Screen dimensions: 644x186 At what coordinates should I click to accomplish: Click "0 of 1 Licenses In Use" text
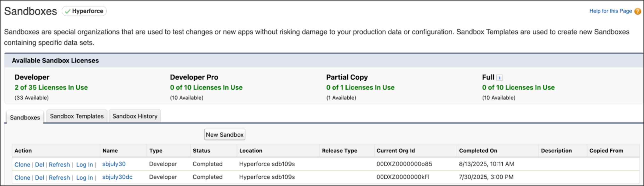pos(360,87)
